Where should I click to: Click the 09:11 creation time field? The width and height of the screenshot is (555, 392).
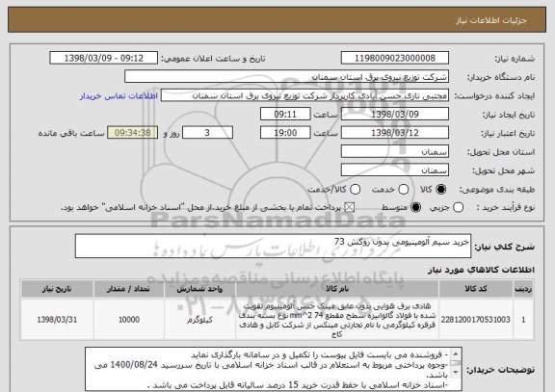click(x=285, y=115)
